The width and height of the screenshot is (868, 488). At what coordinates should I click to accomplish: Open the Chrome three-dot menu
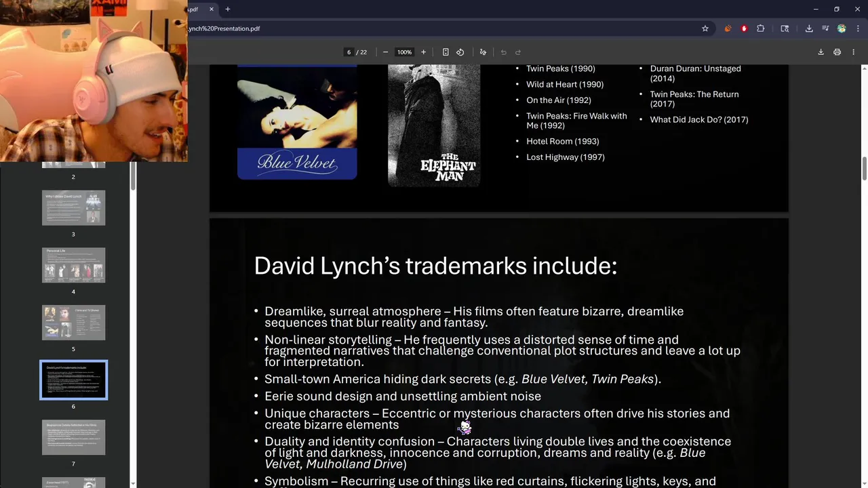(x=858, y=28)
